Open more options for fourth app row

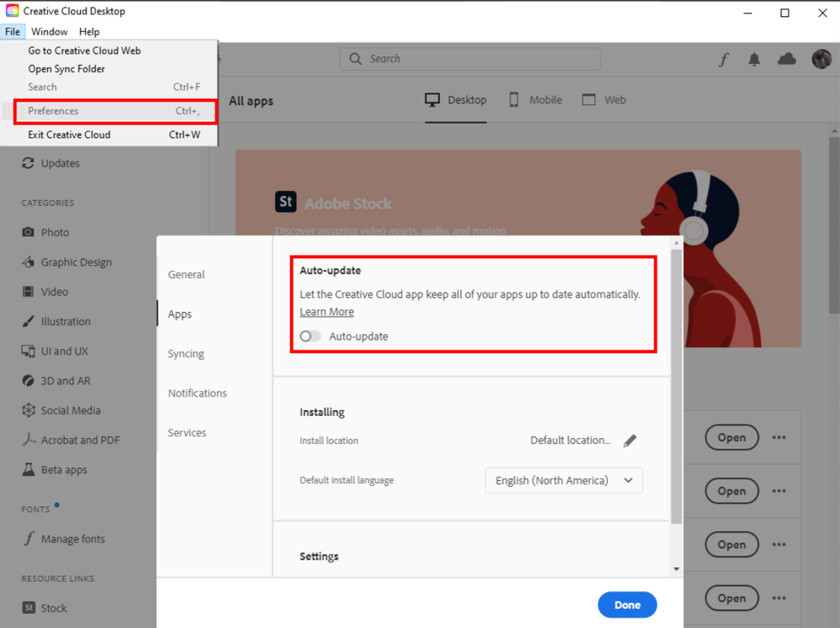coord(779,598)
